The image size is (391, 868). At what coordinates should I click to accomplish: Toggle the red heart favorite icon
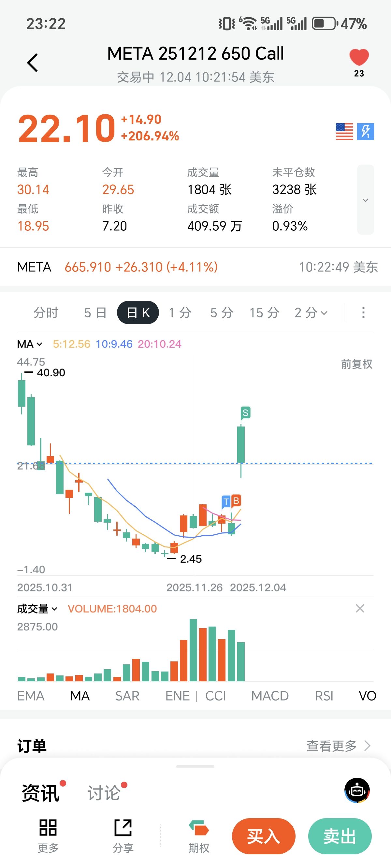click(359, 57)
